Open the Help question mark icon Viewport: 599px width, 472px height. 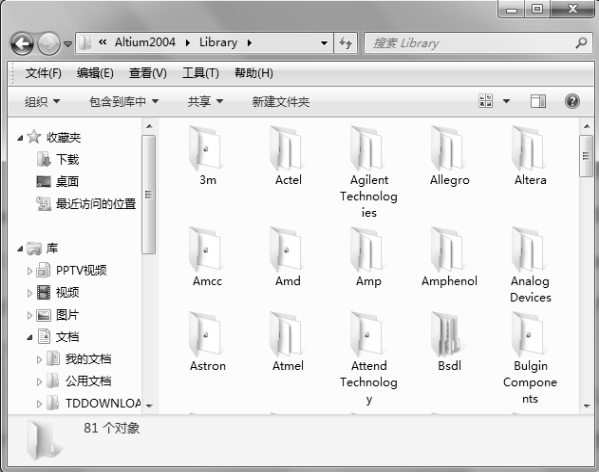pos(572,102)
